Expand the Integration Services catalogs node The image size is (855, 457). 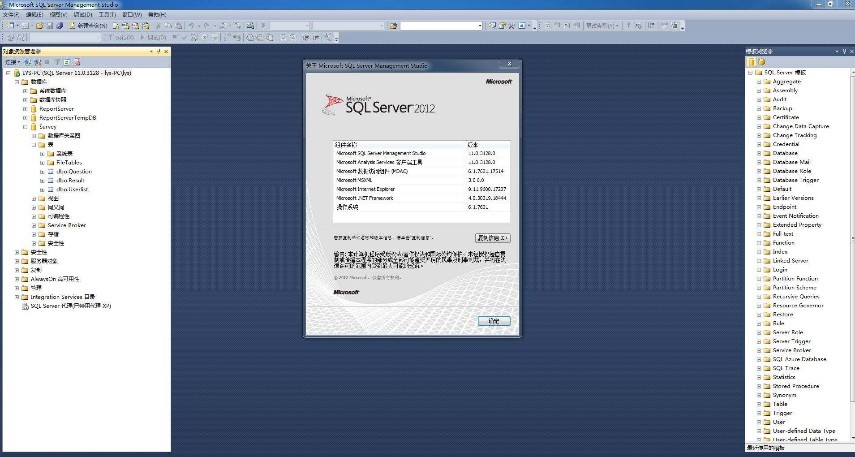coord(16,297)
